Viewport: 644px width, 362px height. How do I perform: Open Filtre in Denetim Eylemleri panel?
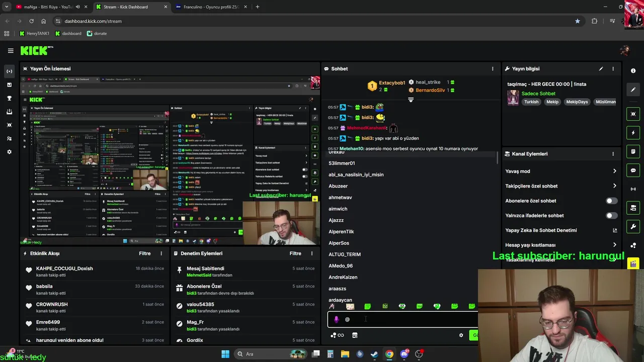coord(295,253)
